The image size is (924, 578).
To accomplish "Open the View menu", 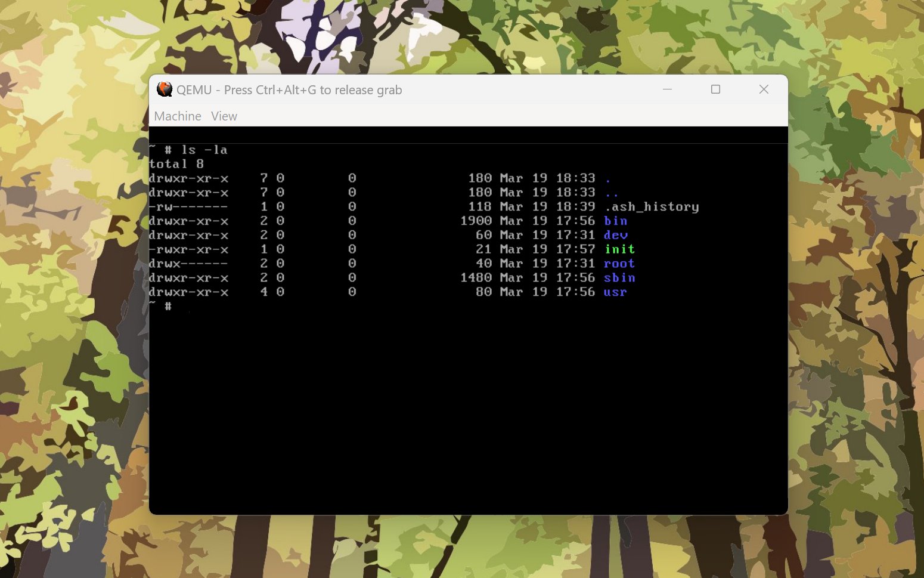I will tap(224, 116).
